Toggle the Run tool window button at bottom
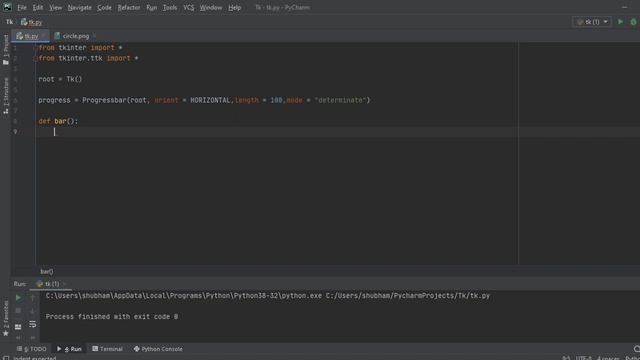This screenshot has width=640, height=360. pos(69,349)
